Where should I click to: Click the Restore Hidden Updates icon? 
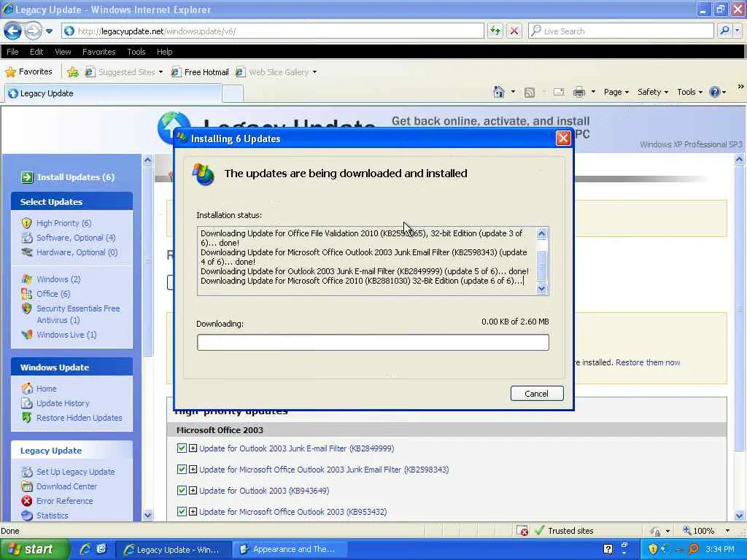27,418
